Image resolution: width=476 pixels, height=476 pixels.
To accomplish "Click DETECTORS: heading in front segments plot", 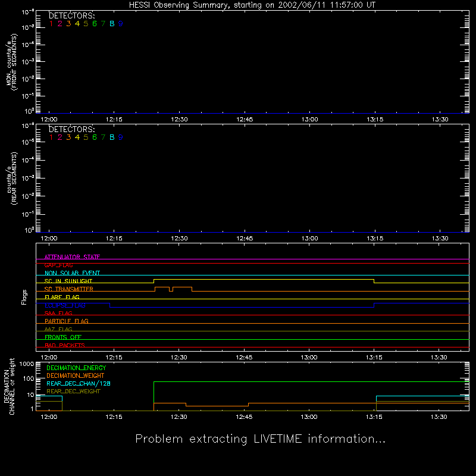I will coord(71,16).
